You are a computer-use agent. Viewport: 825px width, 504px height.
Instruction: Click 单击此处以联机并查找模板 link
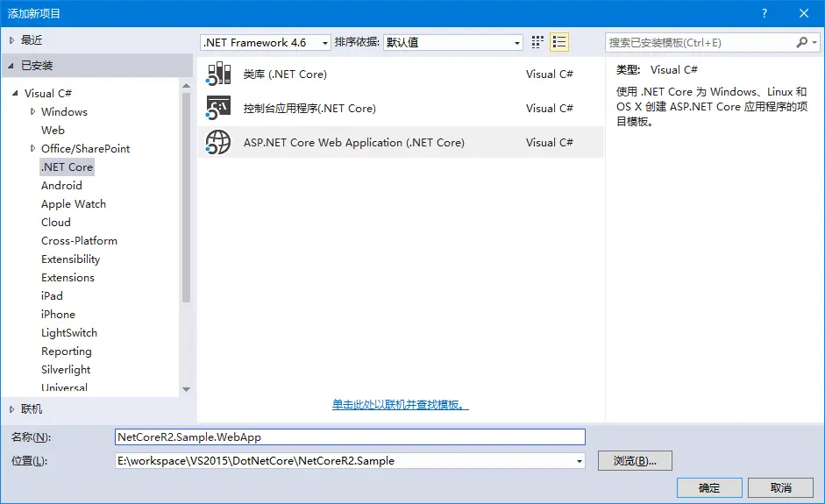coord(400,404)
